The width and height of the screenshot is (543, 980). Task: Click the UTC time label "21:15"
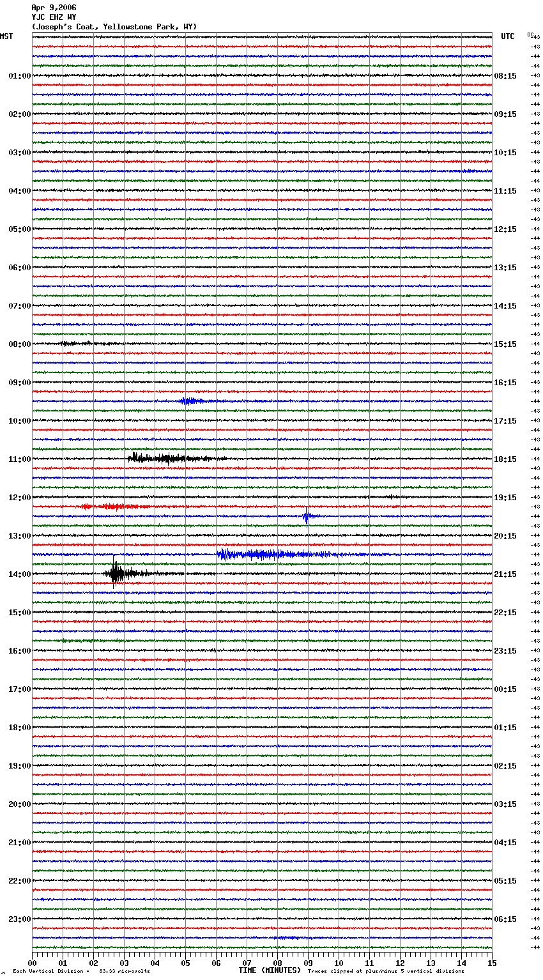pyautogui.click(x=505, y=574)
